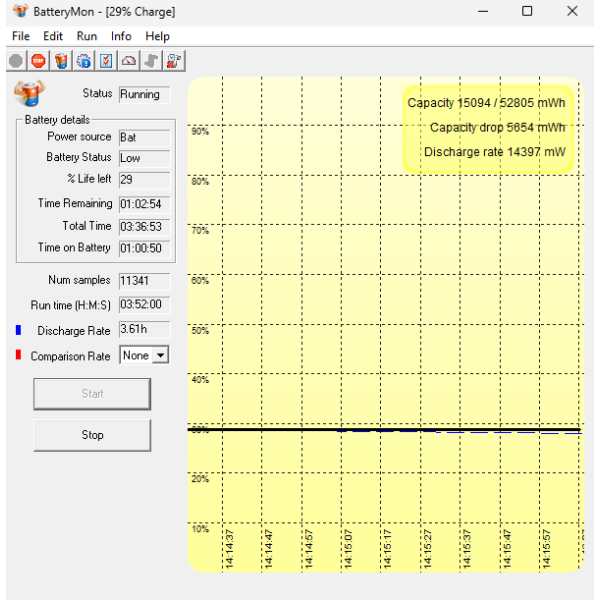
Task: Open the checklist options toolbar icon
Action: coord(106,61)
